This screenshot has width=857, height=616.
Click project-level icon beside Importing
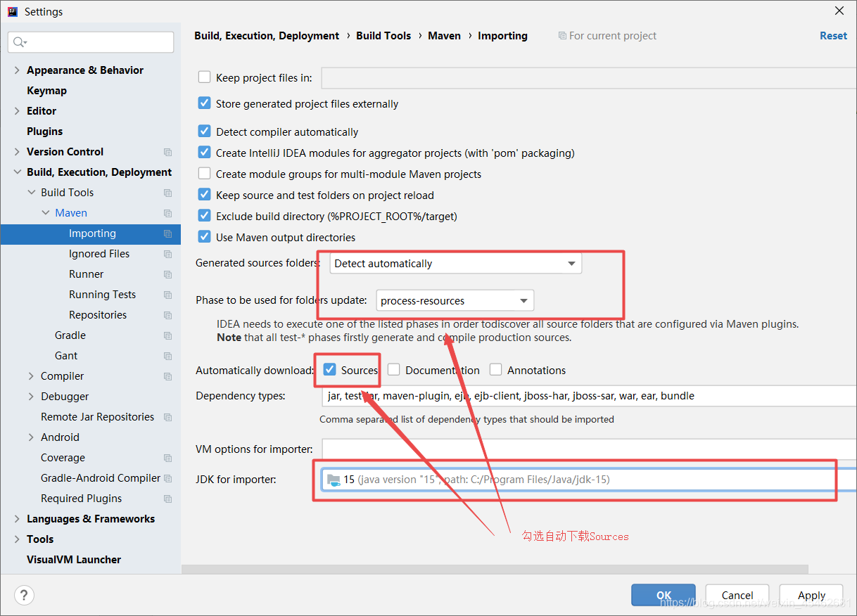click(167, 233)
